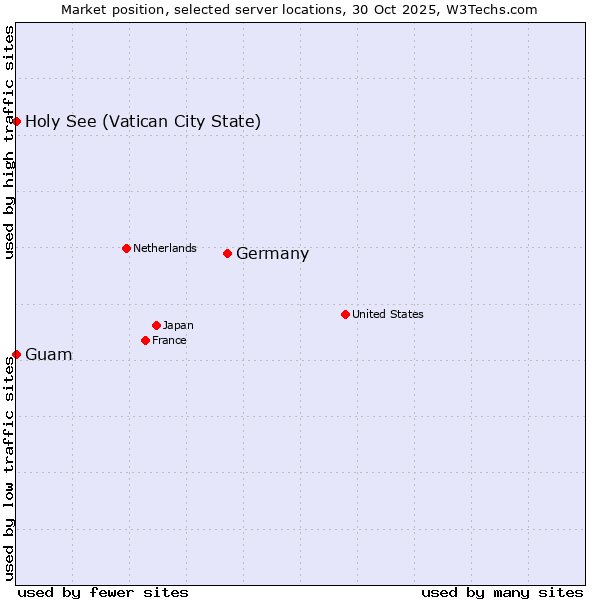The width and height of the screenshot is (600, 600).
Task: Select the Netherlands text label
Action: click(165, 248)
